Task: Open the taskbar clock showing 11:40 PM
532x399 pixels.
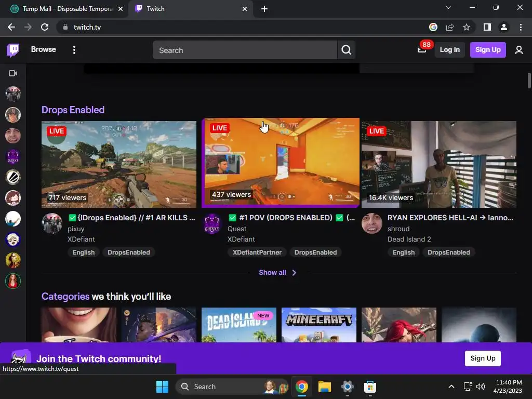Action: tap(508, 387)
